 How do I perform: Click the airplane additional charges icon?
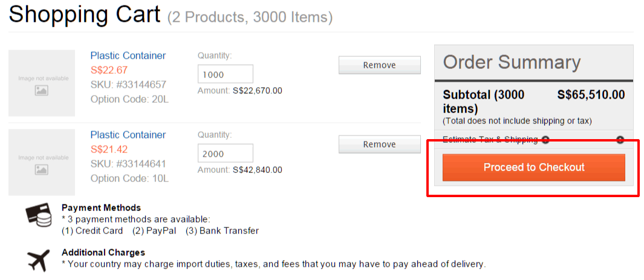pyautogui.click(x=39, y=260)
